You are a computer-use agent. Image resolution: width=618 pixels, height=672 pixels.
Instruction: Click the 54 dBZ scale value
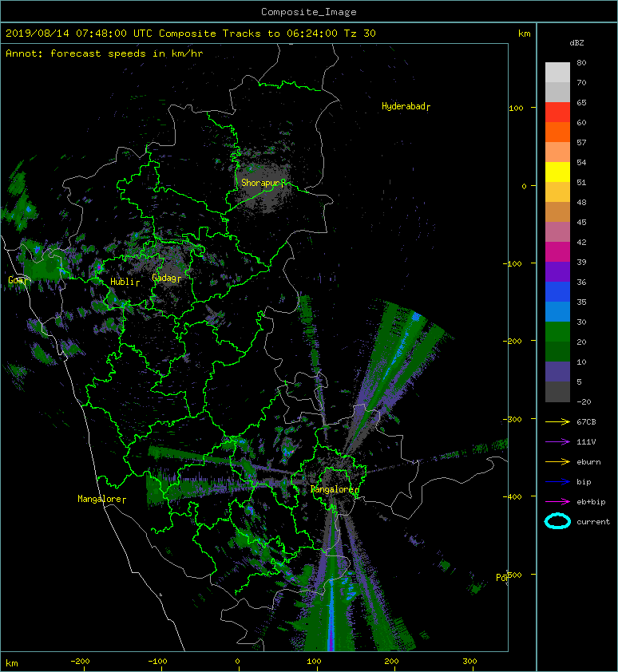(x=581, y=163)
